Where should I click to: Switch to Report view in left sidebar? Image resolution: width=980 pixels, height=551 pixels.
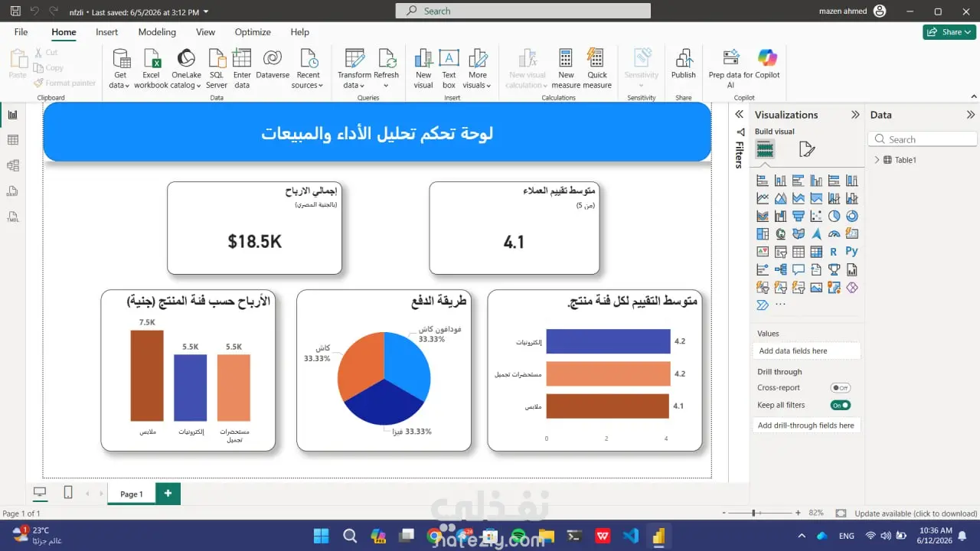pos(12,115)
